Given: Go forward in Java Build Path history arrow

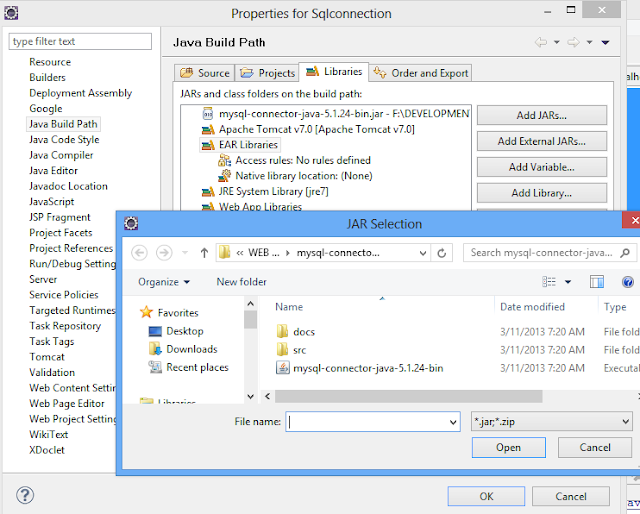Looking at the screenshot, I should click(x=574, y=42).
